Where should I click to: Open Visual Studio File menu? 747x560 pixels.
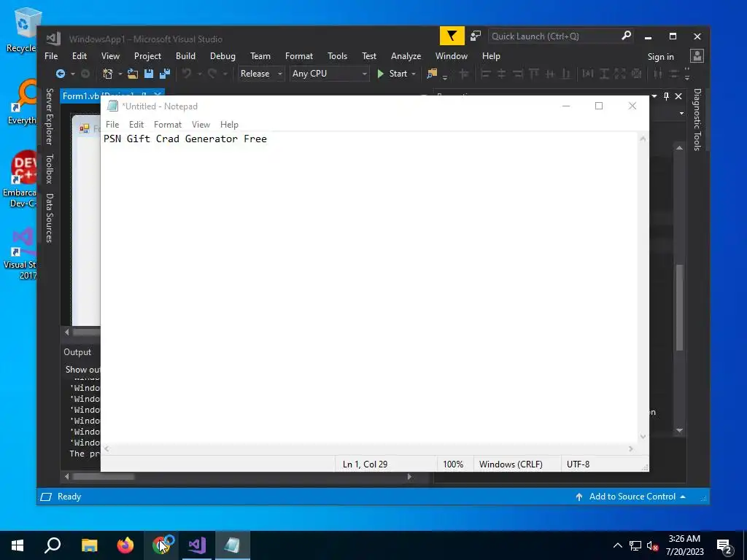51,56
